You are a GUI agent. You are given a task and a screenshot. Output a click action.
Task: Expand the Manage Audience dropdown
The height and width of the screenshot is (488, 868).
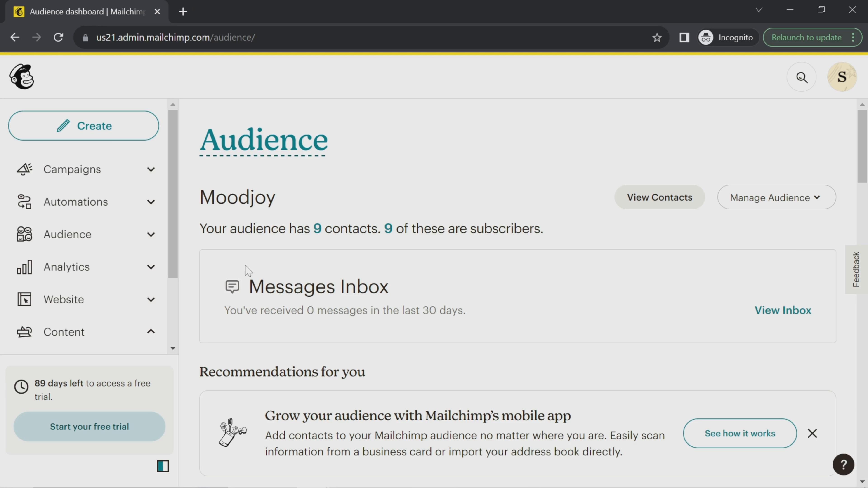(775, 197)
